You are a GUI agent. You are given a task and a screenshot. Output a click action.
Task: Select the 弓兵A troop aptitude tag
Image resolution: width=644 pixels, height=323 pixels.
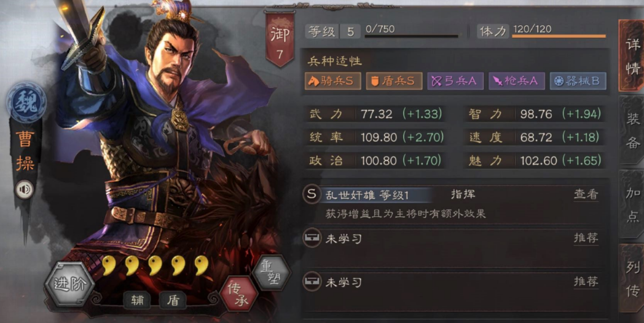[x=455, y=81]
